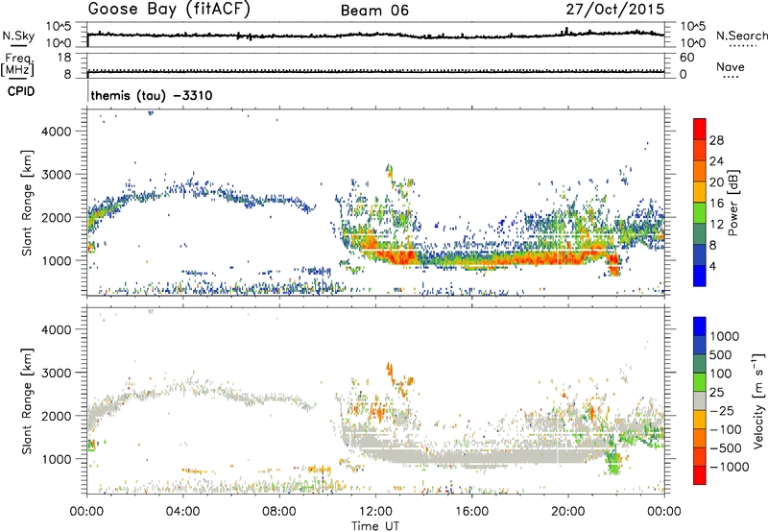Click the '04:00' time axis tick
Screen dimensions: 768x532
[x=182, y=512]
